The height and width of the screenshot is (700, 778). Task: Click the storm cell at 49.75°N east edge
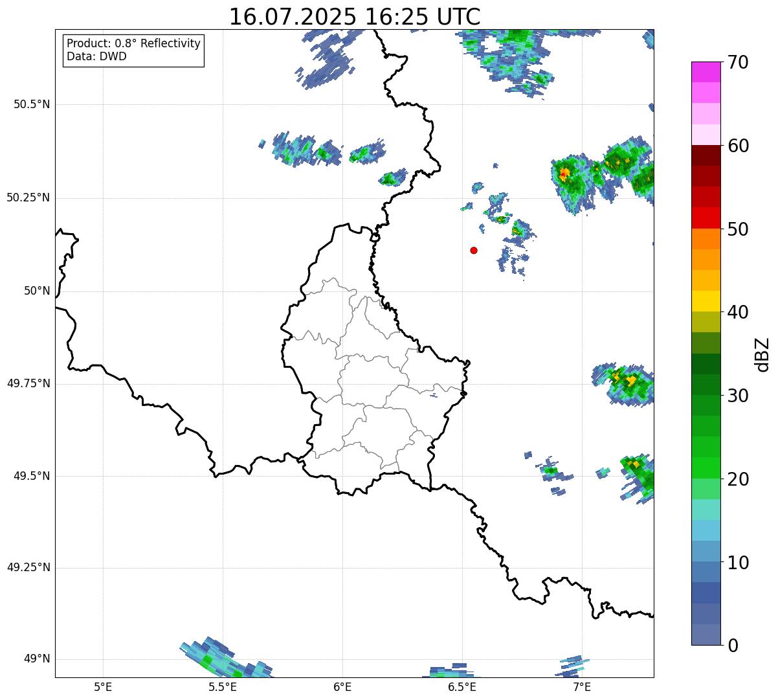pyautogui.click(x=624, y=384)
